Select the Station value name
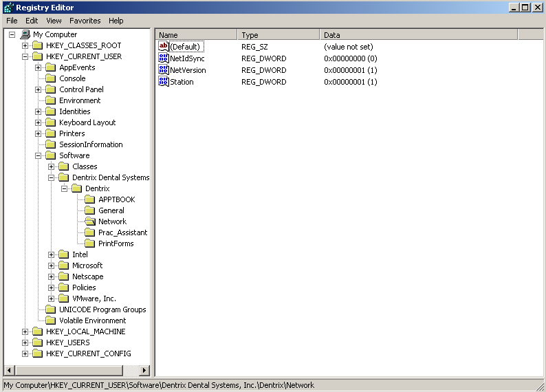Screen dimensions: 546x392 [x=182, y=82]
